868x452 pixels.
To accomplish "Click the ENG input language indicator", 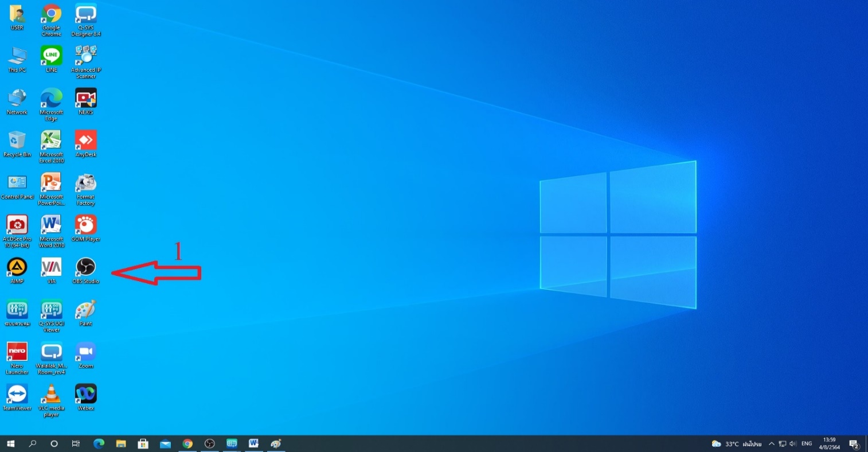I will (807, 444).
